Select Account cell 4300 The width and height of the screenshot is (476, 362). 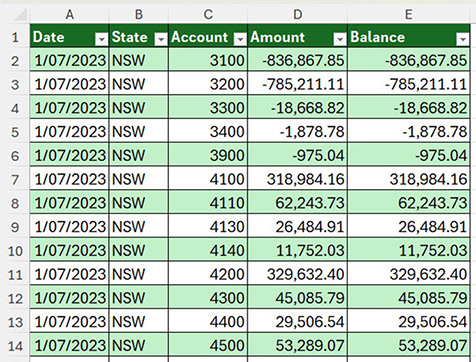coord(208,298)
